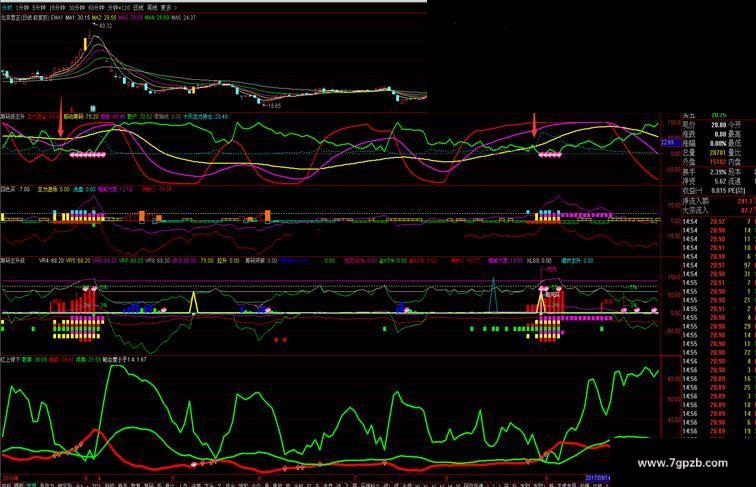Select the 1分钟 period tab

point(22,8)
